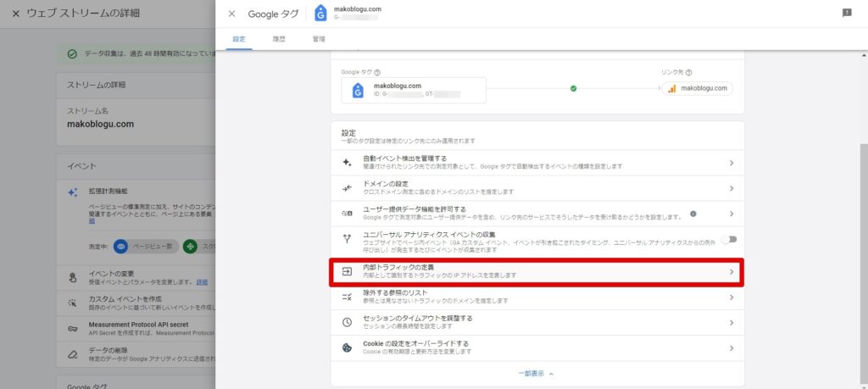Click the eraser icon for データの削除
Viewport: 868px width, 389px height.
[73, 354]
